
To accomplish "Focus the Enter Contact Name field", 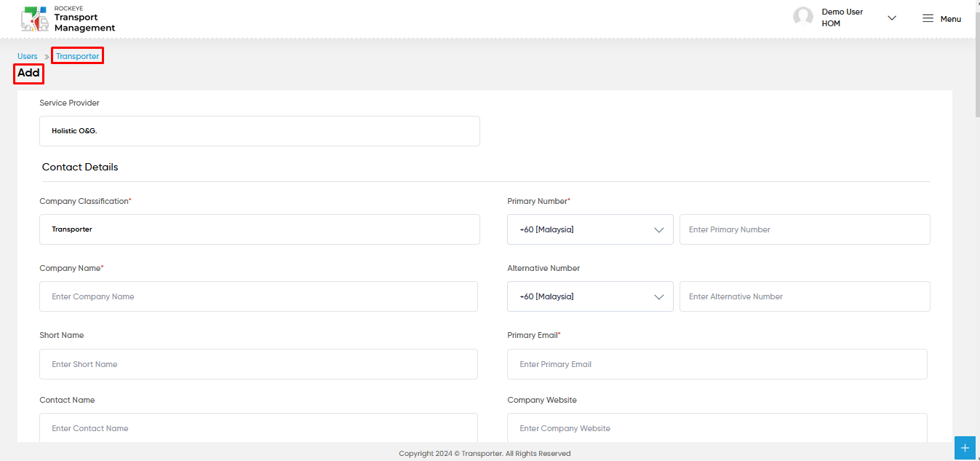I will click(258, 427).
